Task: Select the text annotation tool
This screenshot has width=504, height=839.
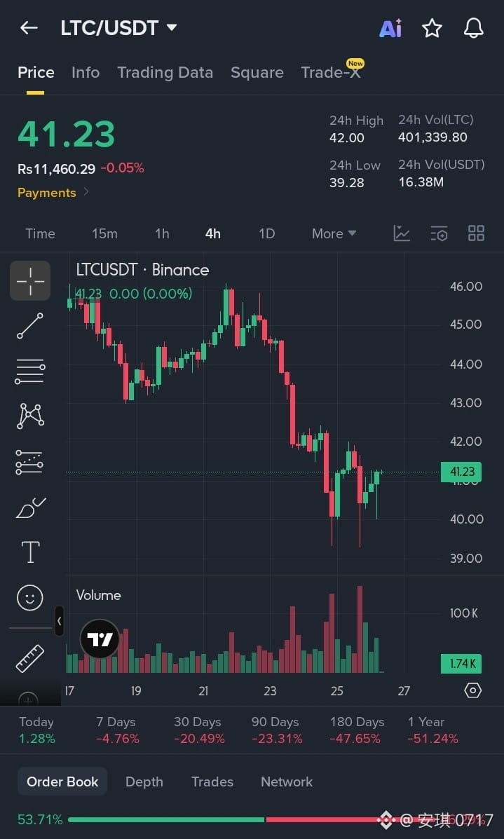Action: click(x=30, y=552)
